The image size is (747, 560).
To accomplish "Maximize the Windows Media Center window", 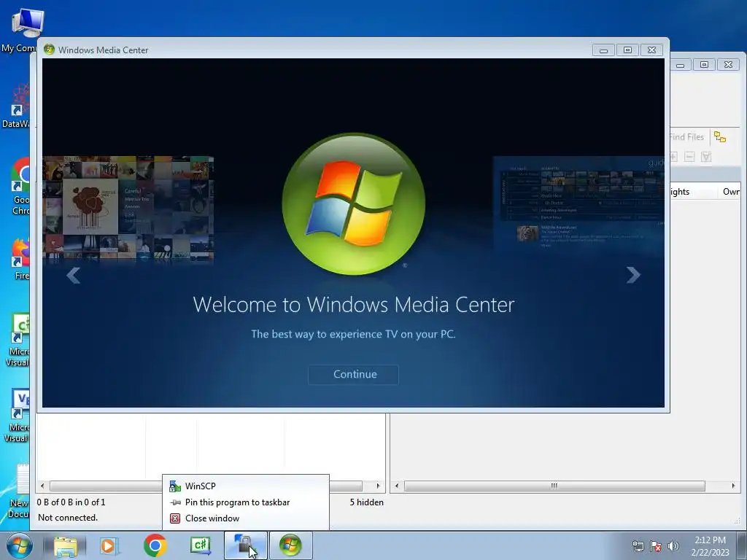I will click(627, 50).
